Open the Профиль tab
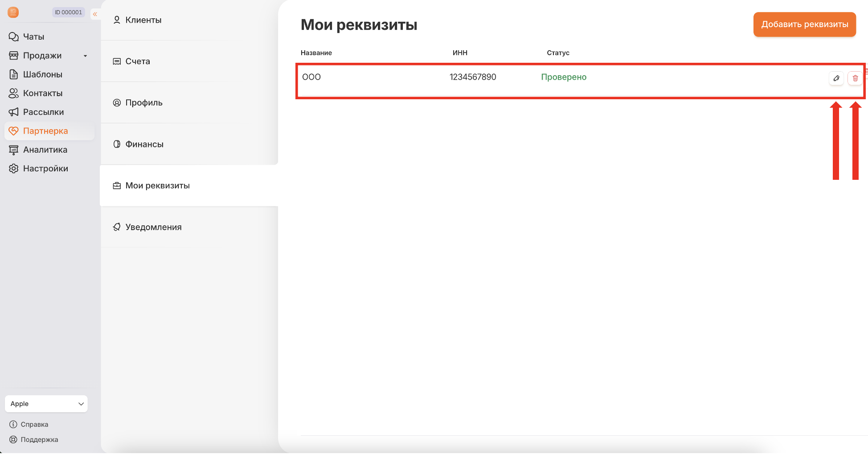Image resolution: width=868 pixels, height=454 pixels. click(143, 103)
